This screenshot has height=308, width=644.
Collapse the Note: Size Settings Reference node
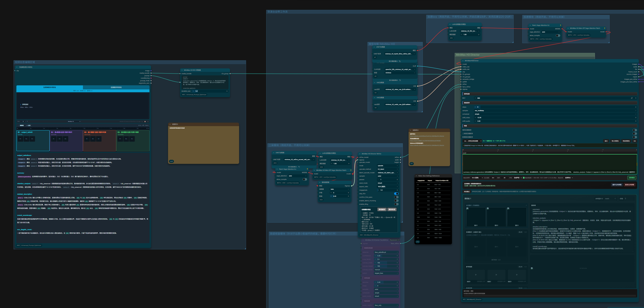pos(417,176)
